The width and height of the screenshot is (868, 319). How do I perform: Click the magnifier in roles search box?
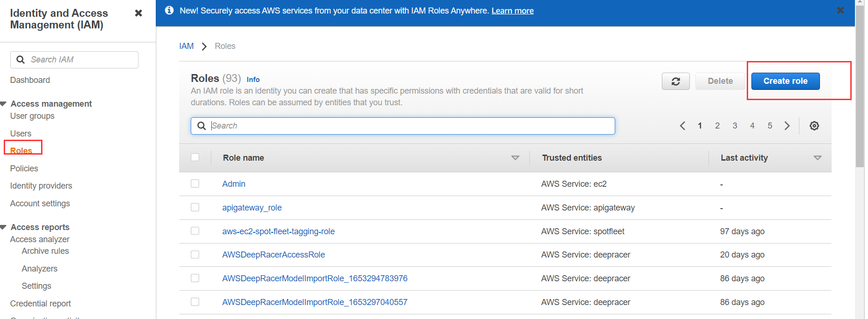click(x=201, y=126)
